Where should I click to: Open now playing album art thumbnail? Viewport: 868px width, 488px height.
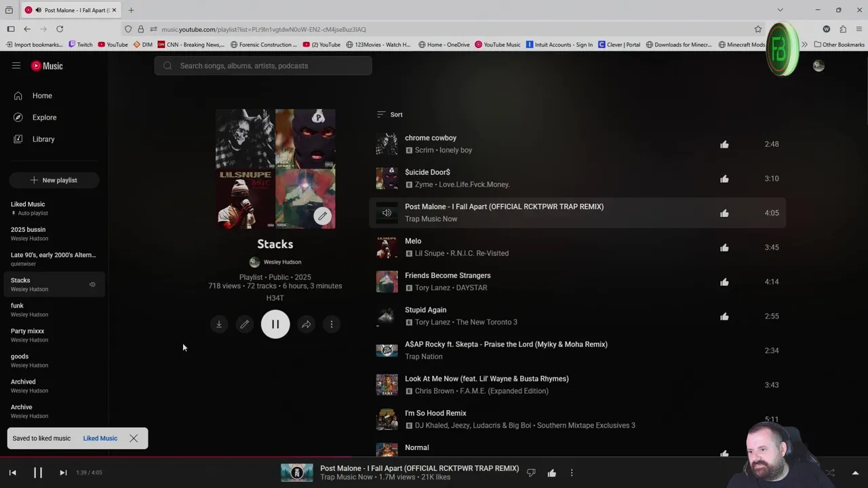(x=297, y=472)
